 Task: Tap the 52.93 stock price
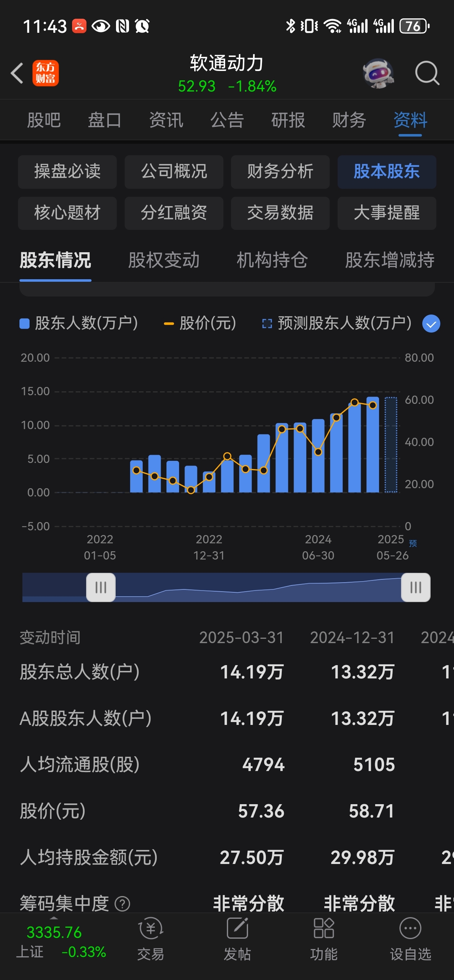click(197, 86)
